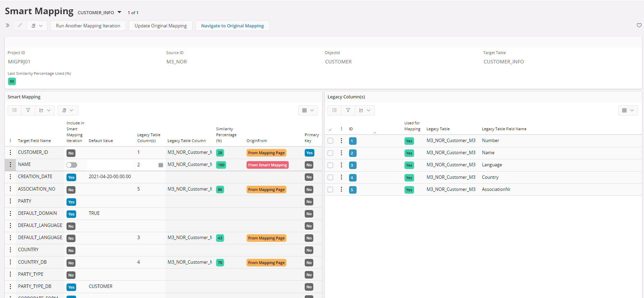Image resolution: width=644 pixels, height=298 pixels.
Task: Select checkbox for AssociationNr legacy row
Action: pyautogui.click(x=330, y=190)
